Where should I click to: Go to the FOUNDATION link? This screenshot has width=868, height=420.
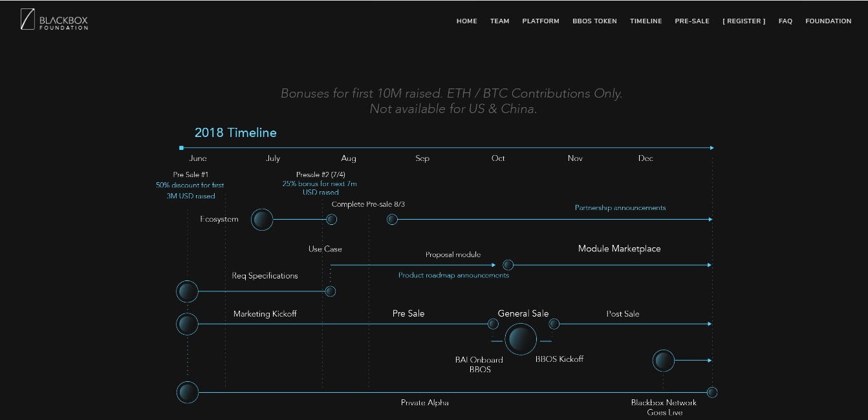[x=829, y=21]
